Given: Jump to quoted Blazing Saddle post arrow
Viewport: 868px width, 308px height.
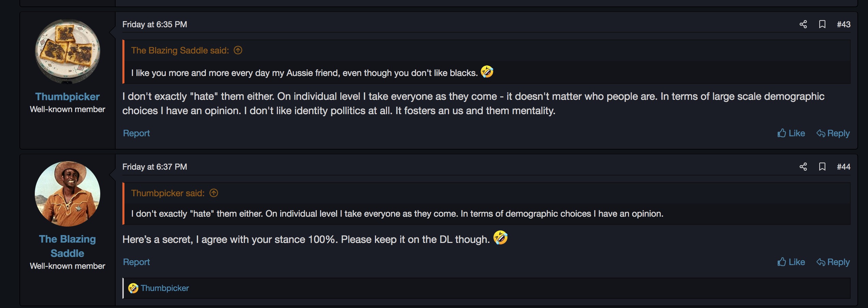Looking at the screenshot, I should pos(238,50).
